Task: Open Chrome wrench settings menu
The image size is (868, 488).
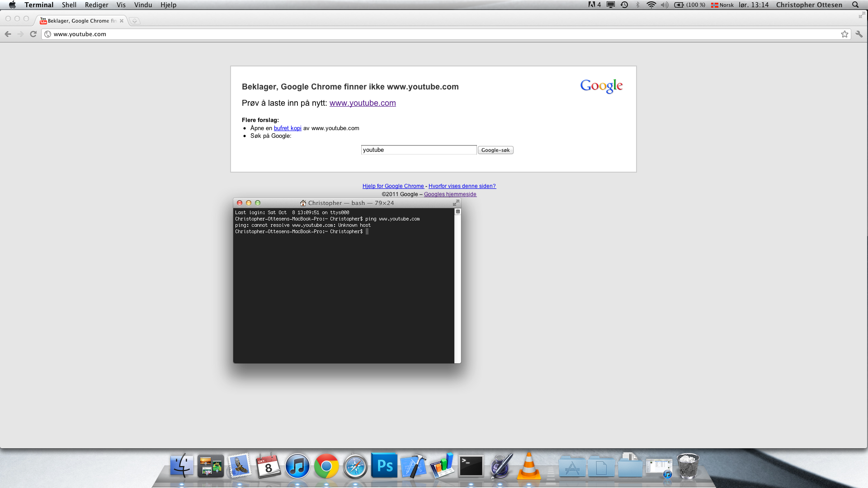Action: (859, 34)
